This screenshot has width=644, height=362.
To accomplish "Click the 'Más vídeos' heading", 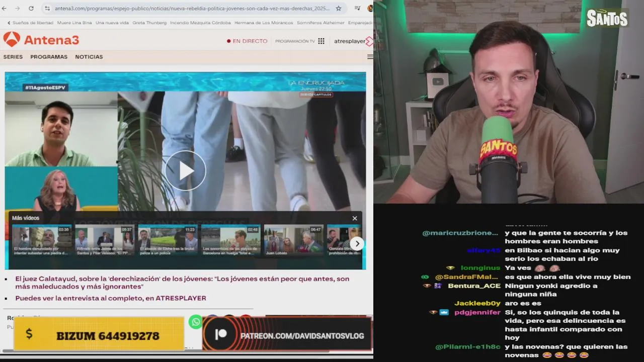I will tap(26, 218).
